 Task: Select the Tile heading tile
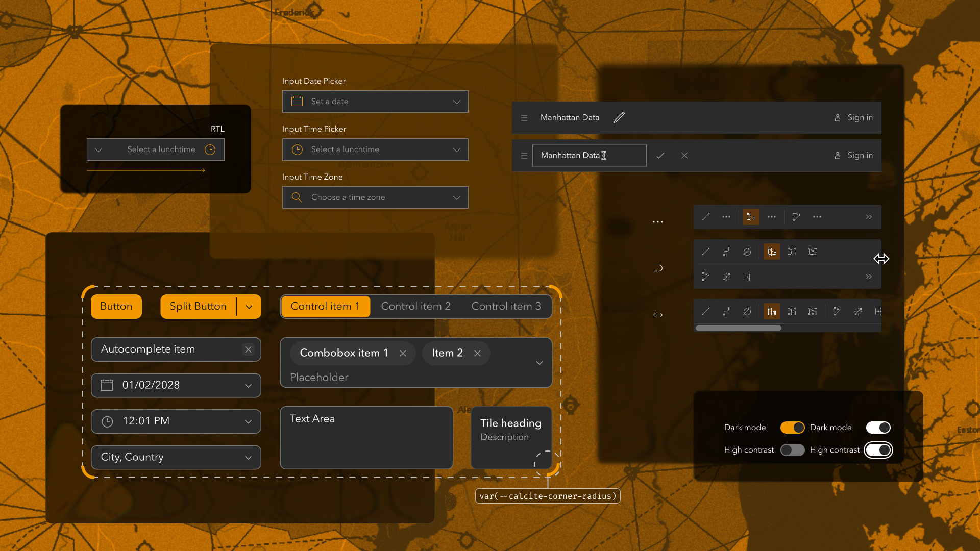pos(511,438)
